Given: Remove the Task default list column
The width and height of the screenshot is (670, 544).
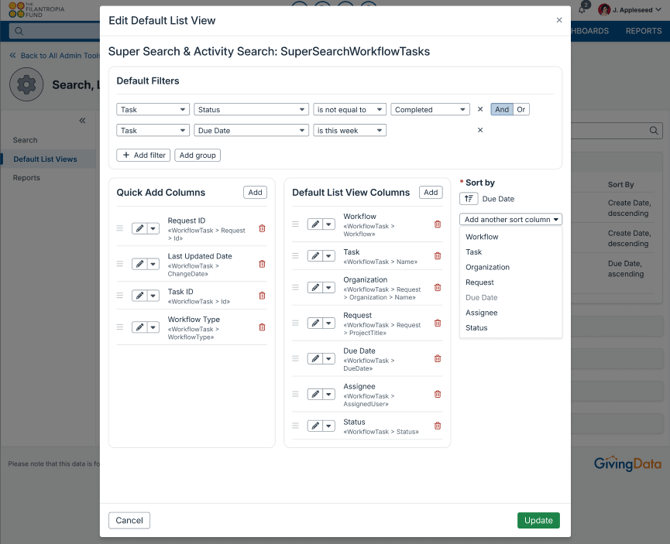Looking at the screenshot, I should click(438, 256).
